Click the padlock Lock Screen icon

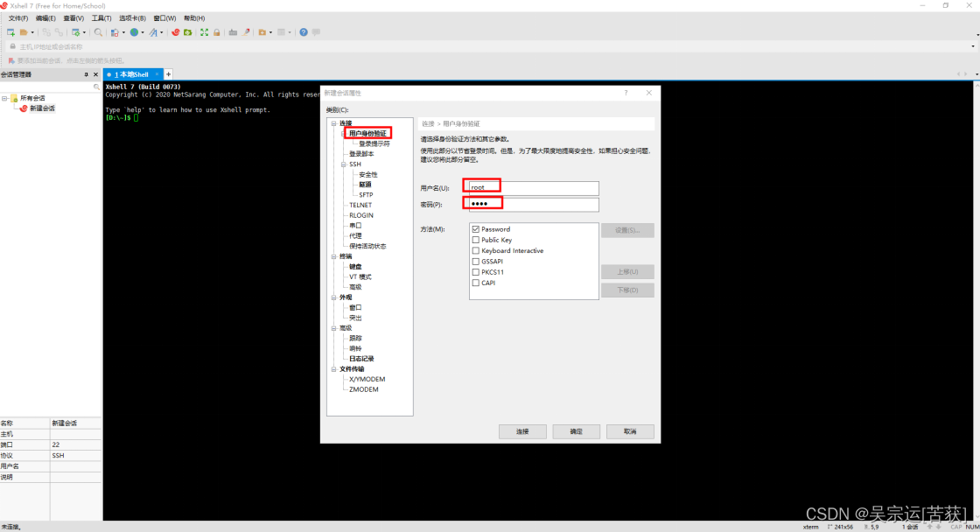tap(217, 31)
